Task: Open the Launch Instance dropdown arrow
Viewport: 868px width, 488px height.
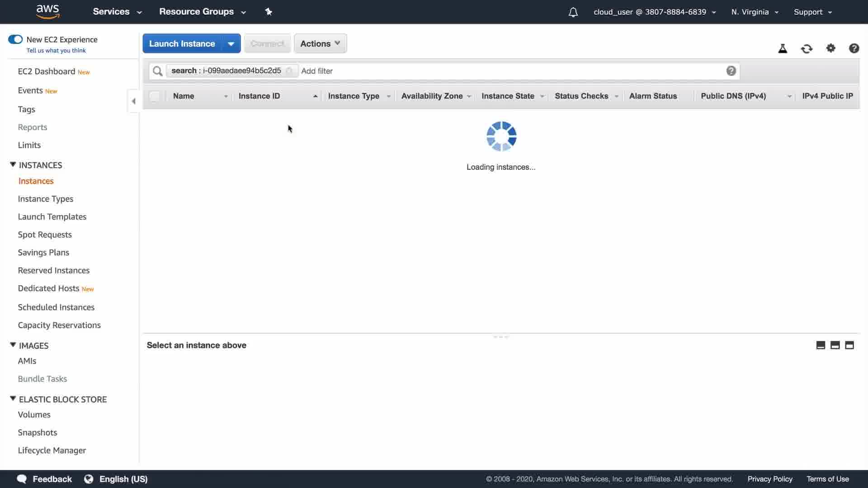Action: pos(231,44)
